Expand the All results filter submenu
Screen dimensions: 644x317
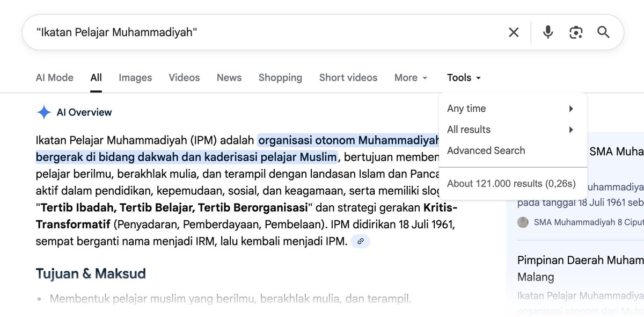pos(513,129)
